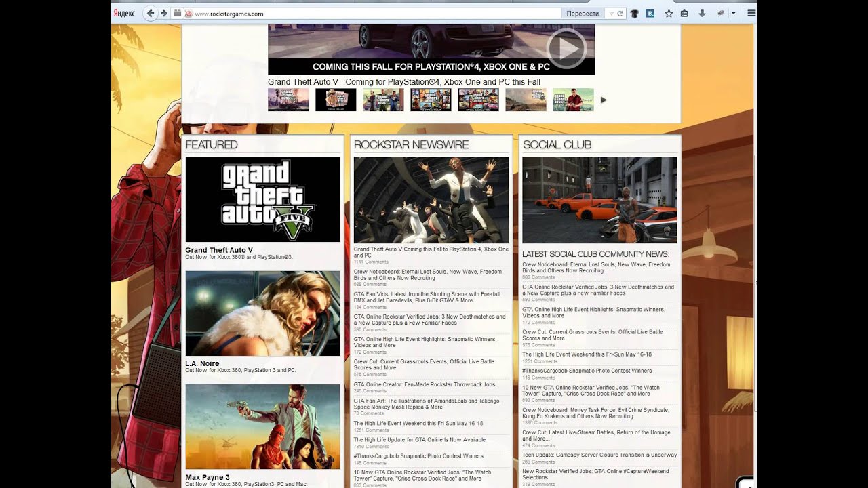This screenshot has height=488, width=868.
Task: Open the FEATURED section heading
Action: point(212,144)
